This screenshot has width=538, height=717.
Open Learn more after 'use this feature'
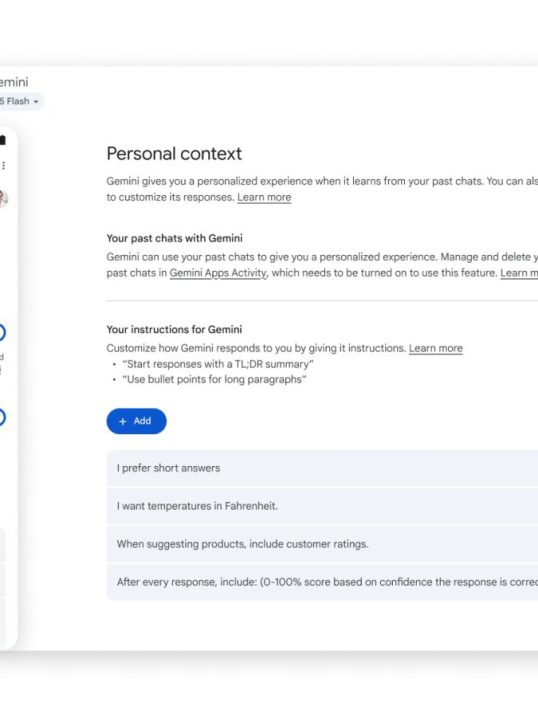point(519,273)
